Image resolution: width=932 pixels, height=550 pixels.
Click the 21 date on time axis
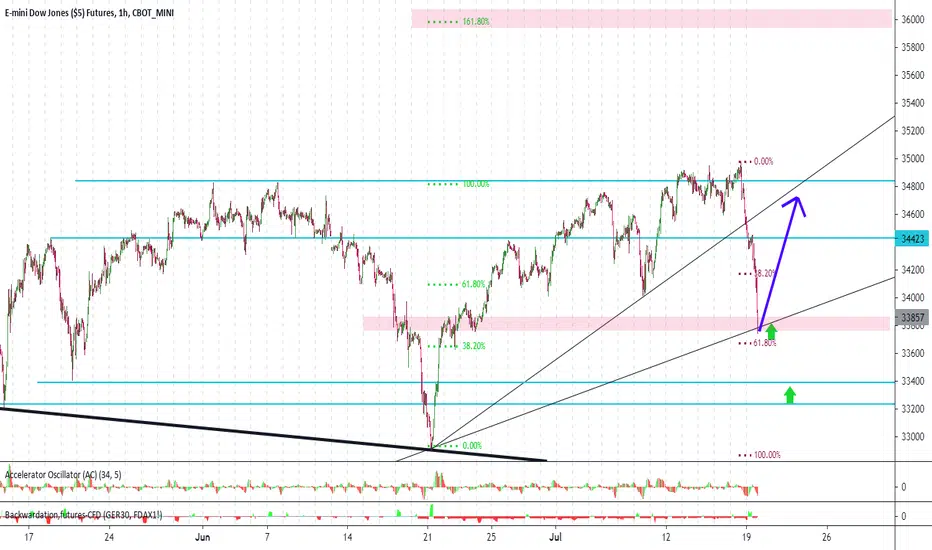pyautogui.click(x=427, y=537)
